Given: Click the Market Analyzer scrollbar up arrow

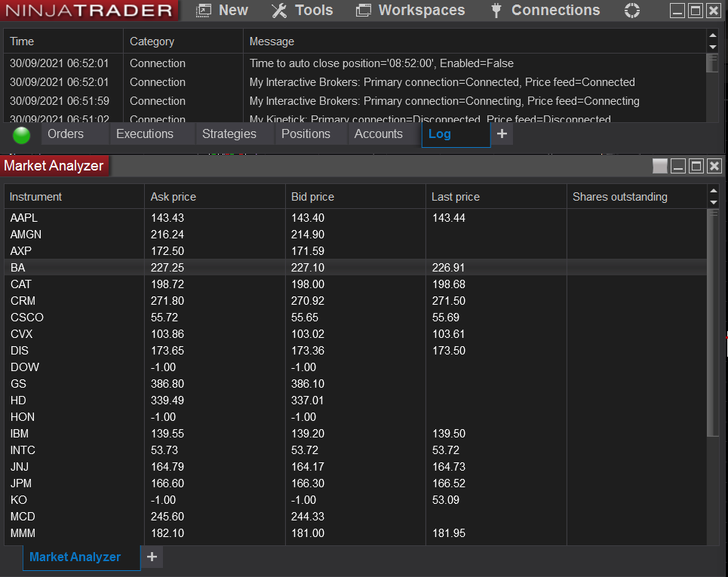Looking at the screenshot, I should pyautogui.click(x=713, y=191).
